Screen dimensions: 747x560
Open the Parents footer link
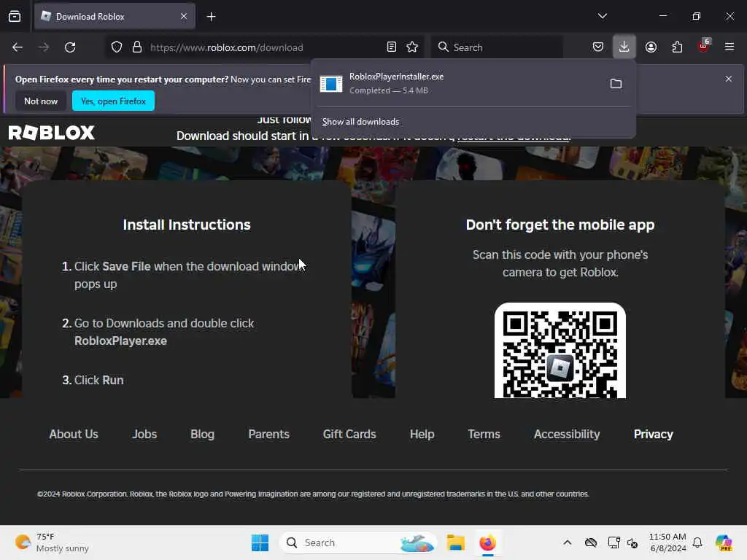(268, 435)
